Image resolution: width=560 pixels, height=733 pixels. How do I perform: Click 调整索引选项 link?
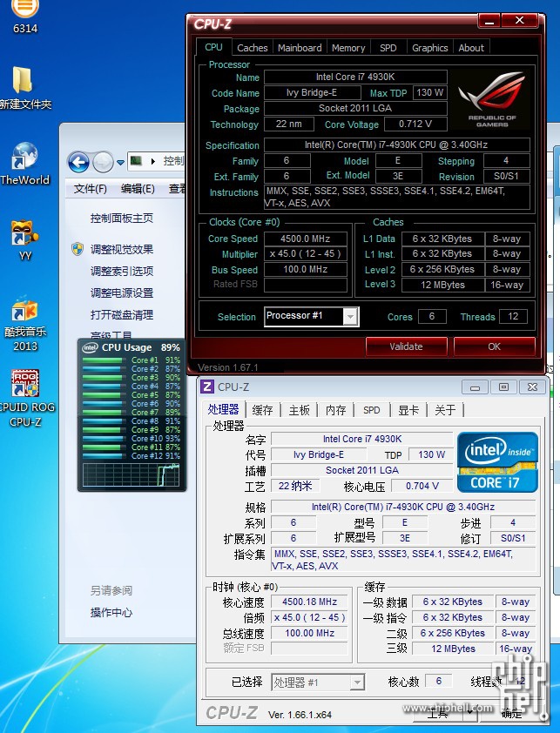point(122,271)
